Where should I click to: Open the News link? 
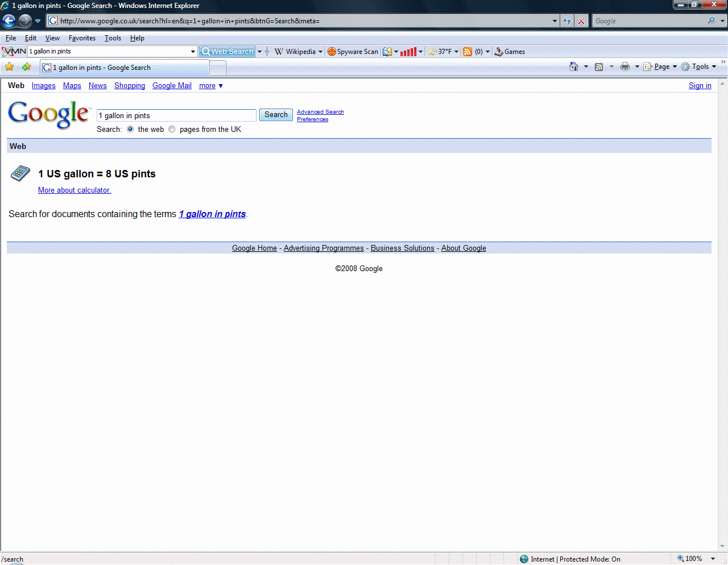[x=98, y=86]
